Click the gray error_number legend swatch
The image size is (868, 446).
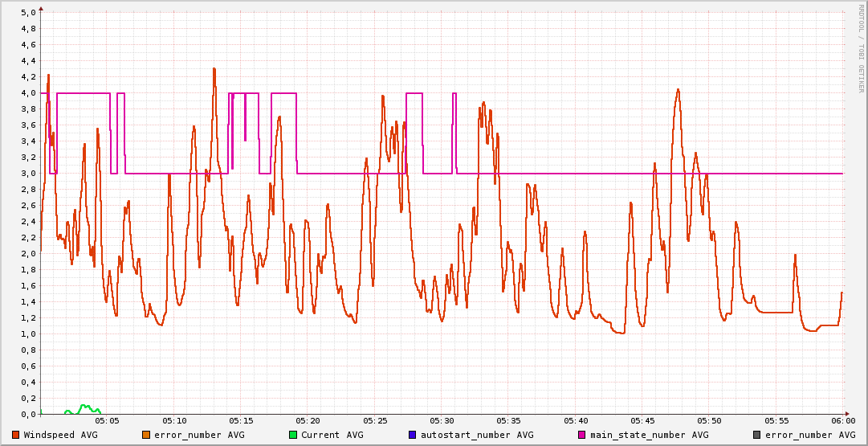(756, 435)
